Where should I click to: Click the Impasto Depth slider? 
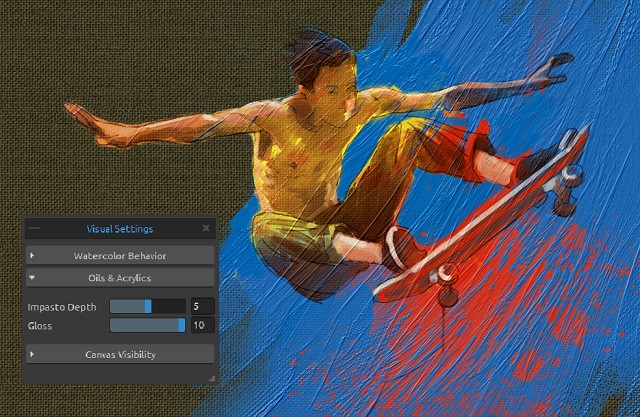click(147, 306)
